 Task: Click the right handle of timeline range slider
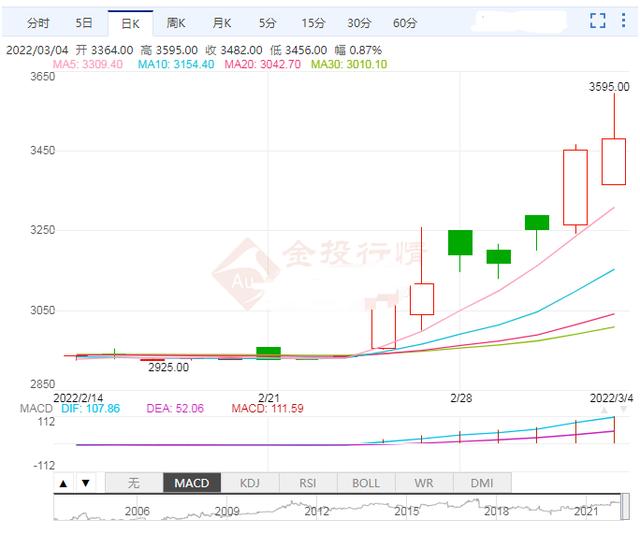point(624,509)
